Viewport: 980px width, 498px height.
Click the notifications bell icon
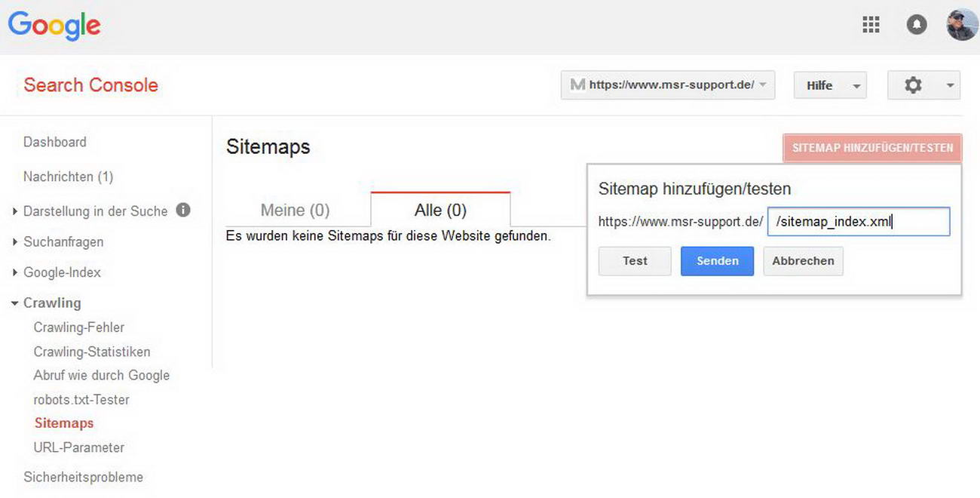(916, 25)
